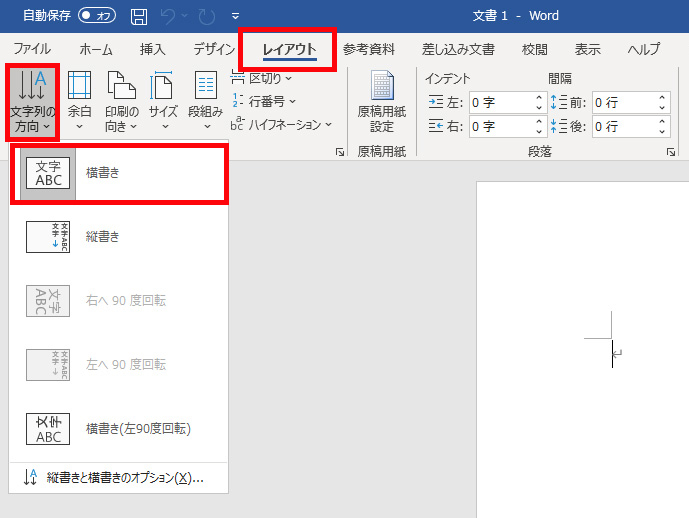Open the 印刷の向き orientation button
The height and width of the screenshot is (518, 689).
pos(121,101)
